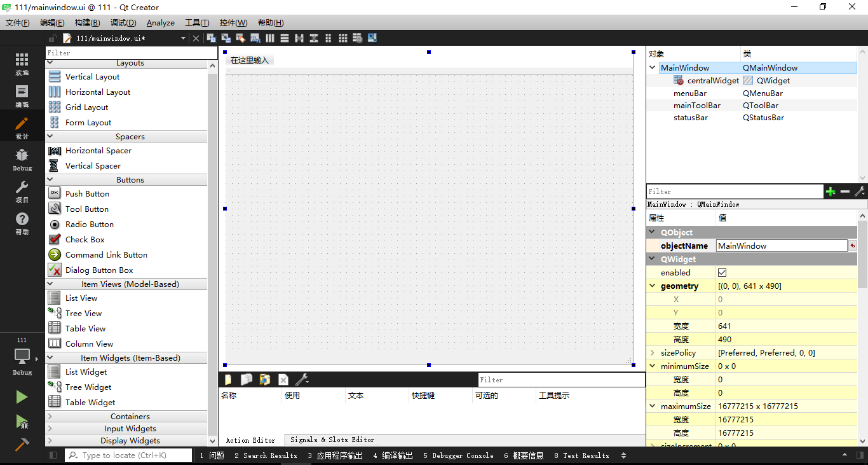Screen dimensions: 868x465
Task: Expand the Display Widgets category
Action: [x=50, y=441]
